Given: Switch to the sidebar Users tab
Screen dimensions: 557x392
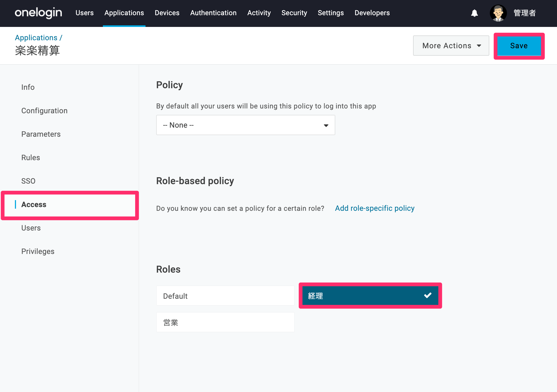Looking at the screenshot, I should click(31, 228).
